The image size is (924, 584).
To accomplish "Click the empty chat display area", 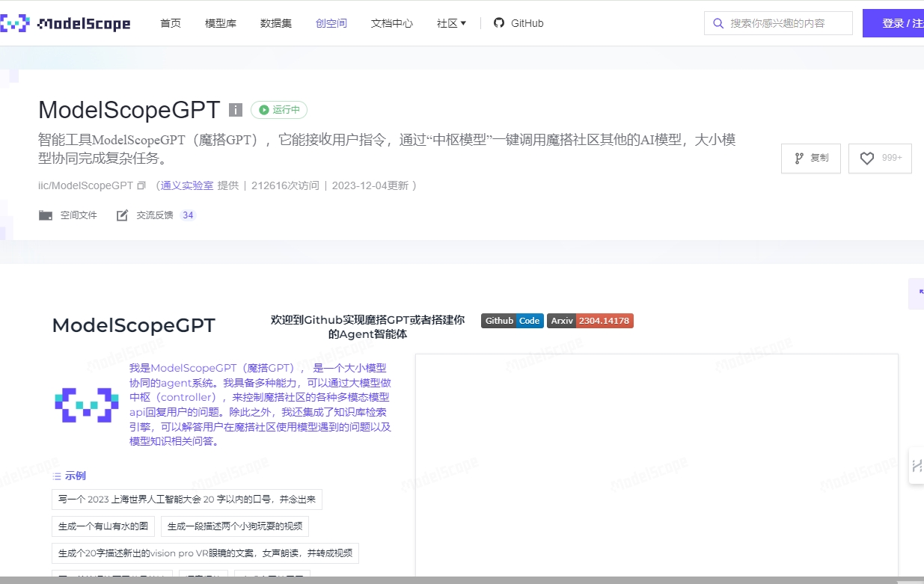I will (x=656, y=464).
